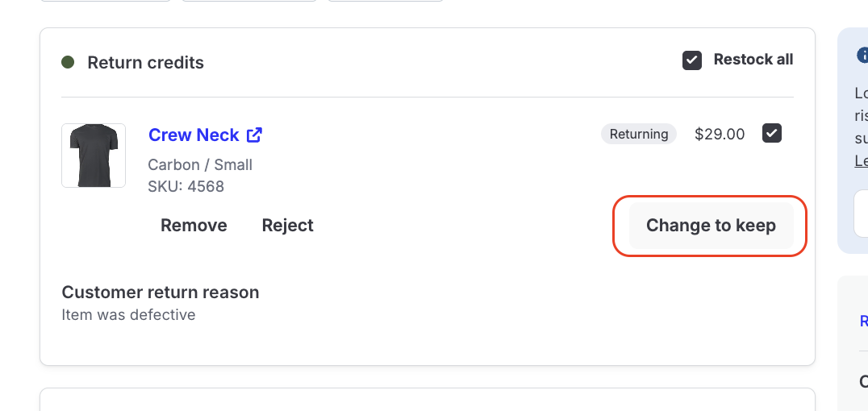This screenshot has height=411, width=868.
Task: Click the Returning status badge
Action: (639, 134)
